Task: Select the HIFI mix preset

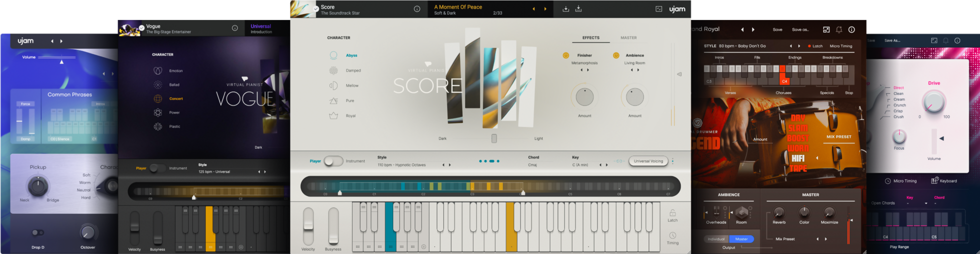Action: pos(798,158)
